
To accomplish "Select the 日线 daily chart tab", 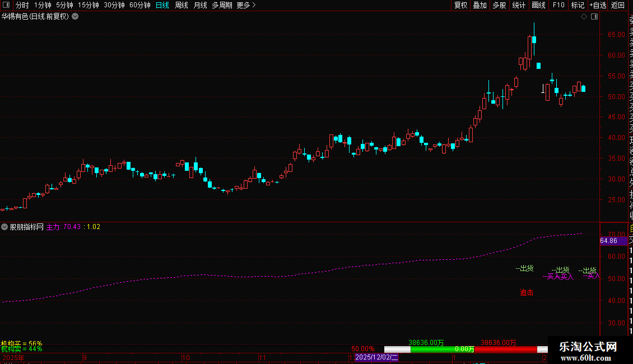I will click(x=162, y=5).
